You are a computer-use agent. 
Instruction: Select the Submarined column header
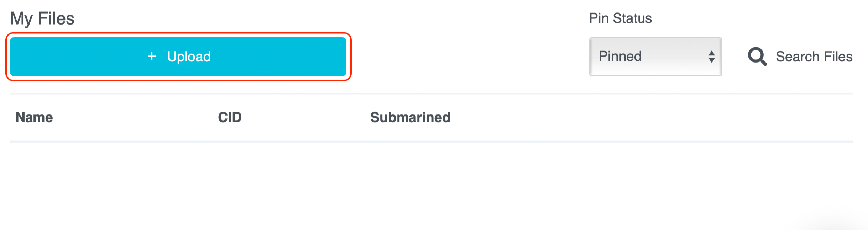point(410,117)
